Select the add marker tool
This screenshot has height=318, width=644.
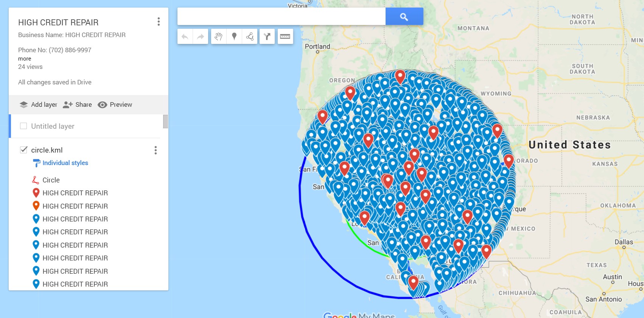(x=234, y=36)
